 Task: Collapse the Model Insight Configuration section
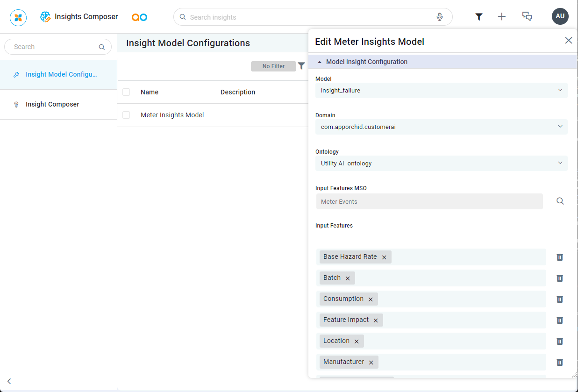[x=320, y=62]
